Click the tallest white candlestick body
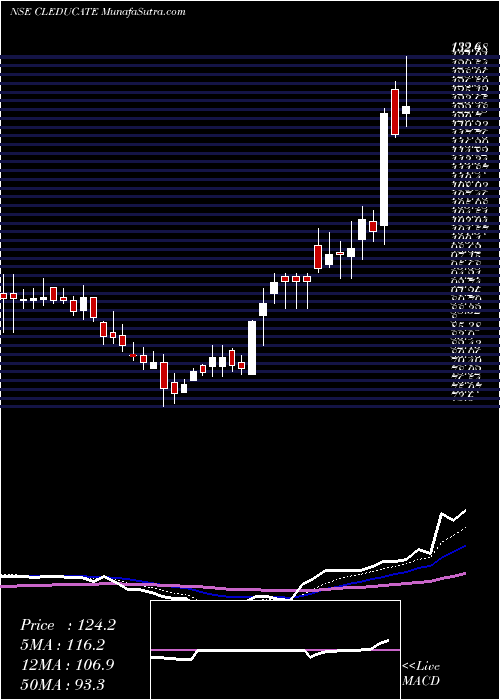Screen dimensions: 500x700 (x=384, y=169)
